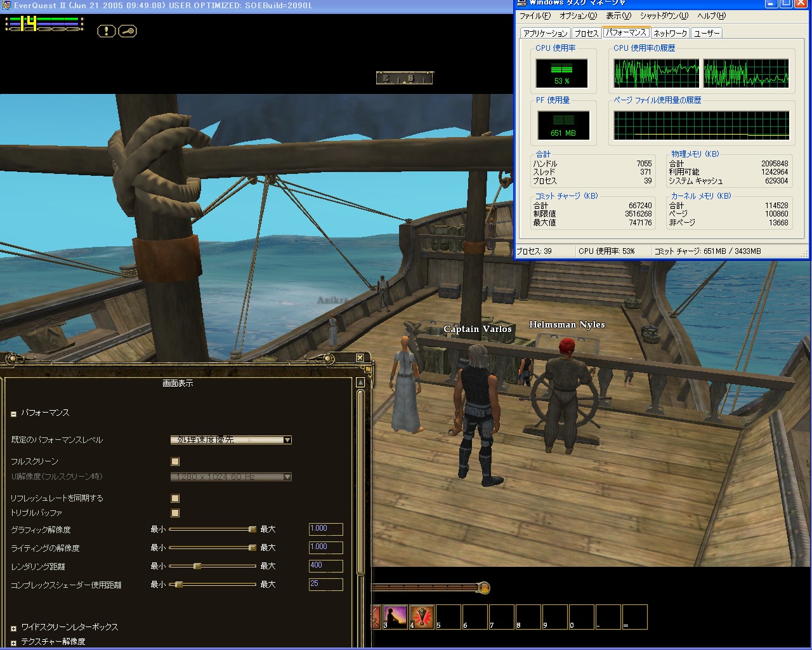Click the PF 使用量 651 MB gauge
The height and width of the screenshot is (650, 812).
(x=563, y=125)
